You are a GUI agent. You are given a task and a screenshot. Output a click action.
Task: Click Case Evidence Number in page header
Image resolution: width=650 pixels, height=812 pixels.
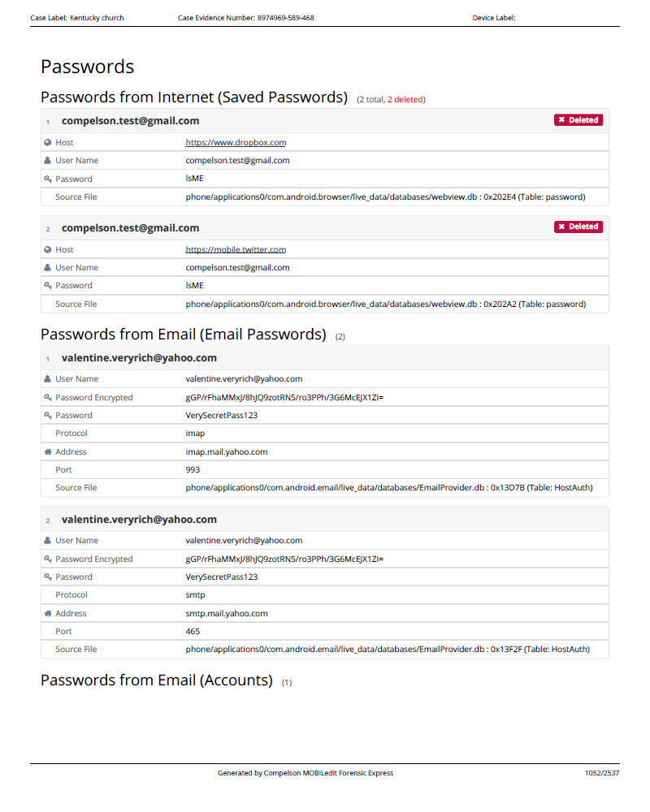pyautogui.click(x=245, y=18)
